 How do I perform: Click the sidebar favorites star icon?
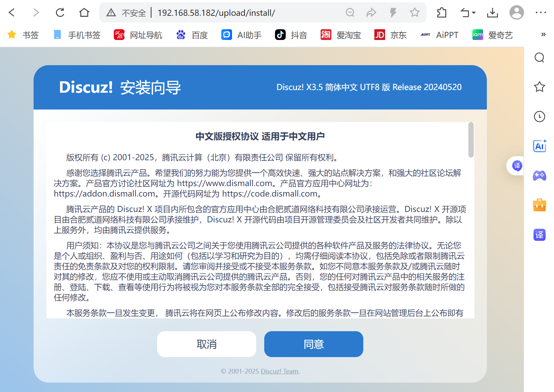click(539, 87)
